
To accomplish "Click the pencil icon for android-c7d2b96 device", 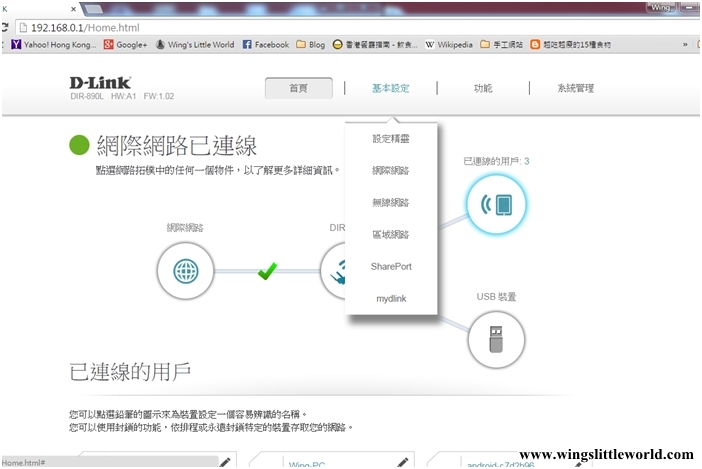I will point(576,462).
